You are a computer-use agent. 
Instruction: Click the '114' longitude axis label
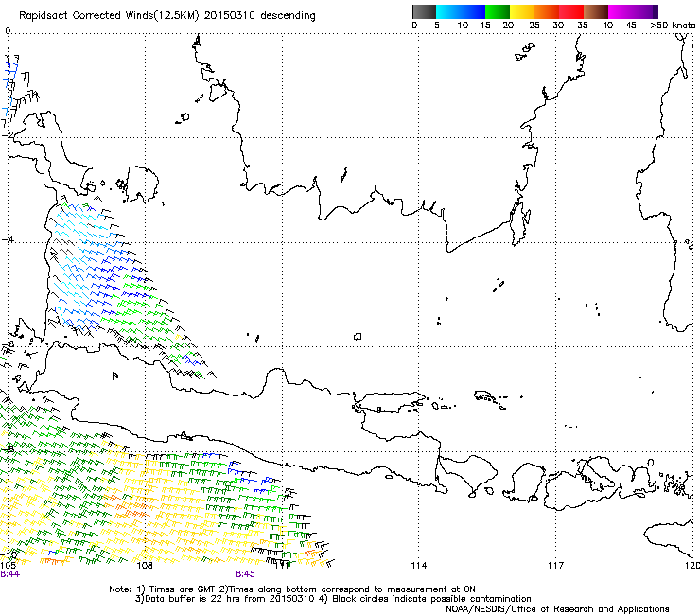[x=418, y=566]
